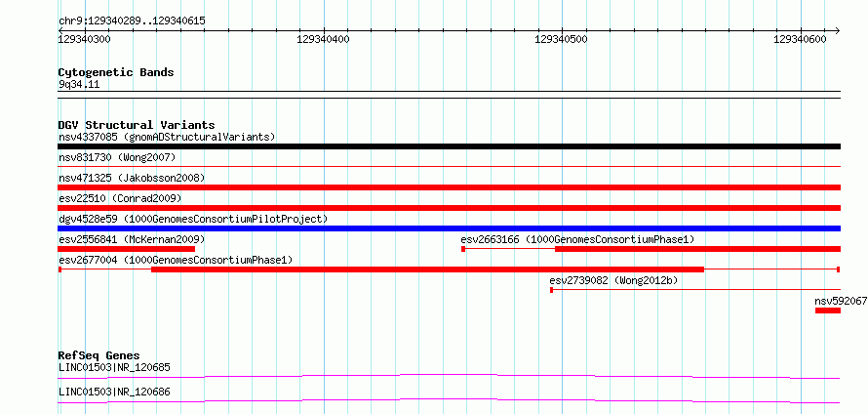Click the thick red esv2663166 bar segment
Screen dimensions: 868x414
pos(697,249)
